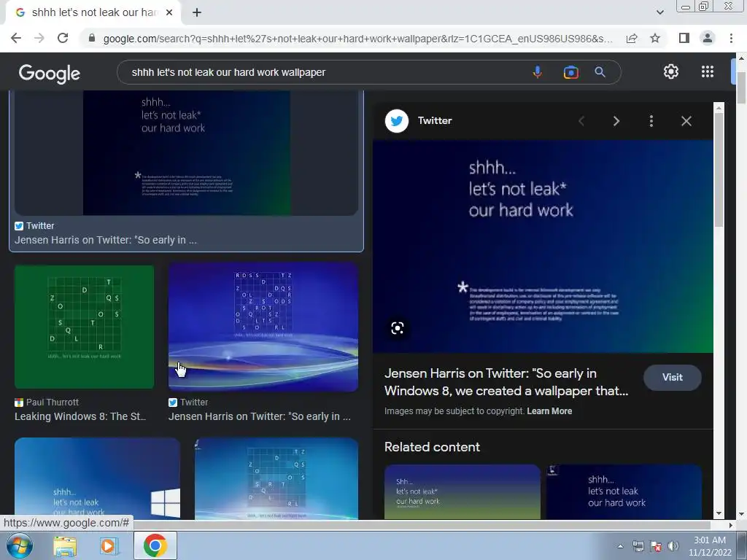The width and height of the screenshot is (747, 560).
Task: Click the Visit button
Action: (672, 377)
